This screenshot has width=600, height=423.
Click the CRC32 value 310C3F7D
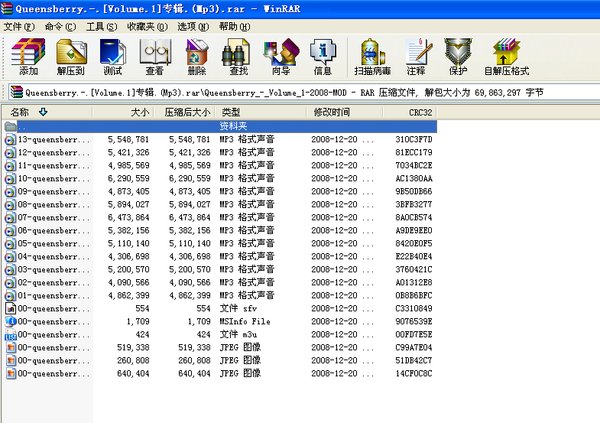414,139
